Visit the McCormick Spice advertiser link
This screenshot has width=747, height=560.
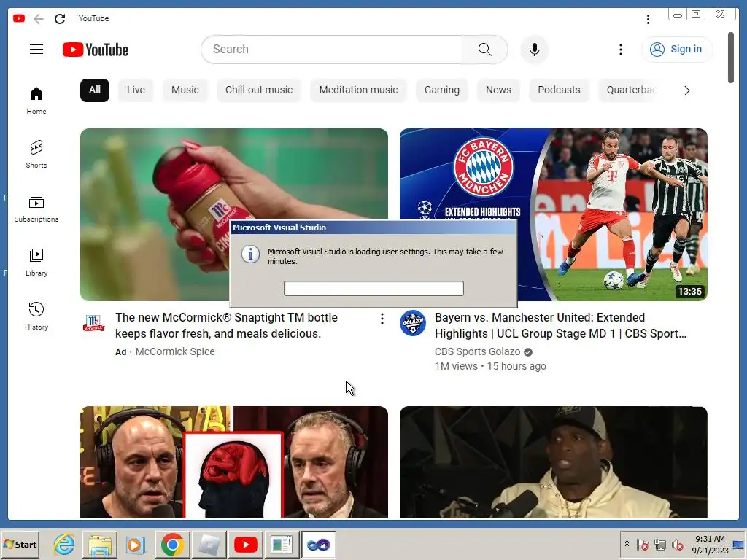(175, 352)
